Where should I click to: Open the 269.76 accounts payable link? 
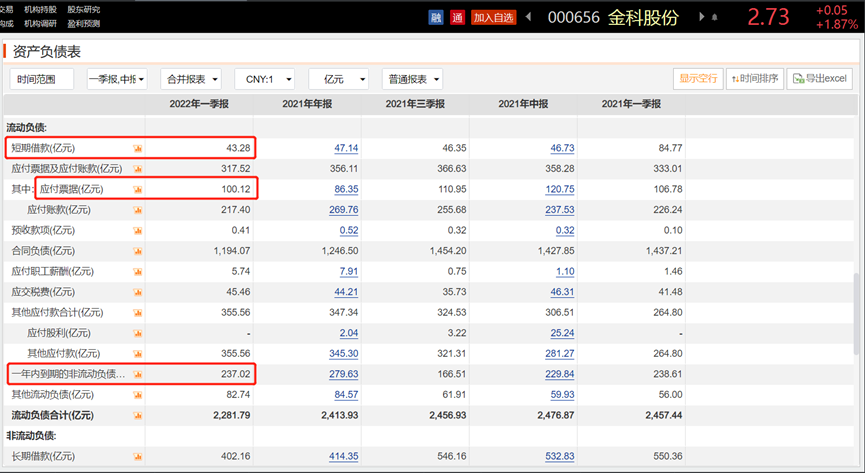pos(344,210)
